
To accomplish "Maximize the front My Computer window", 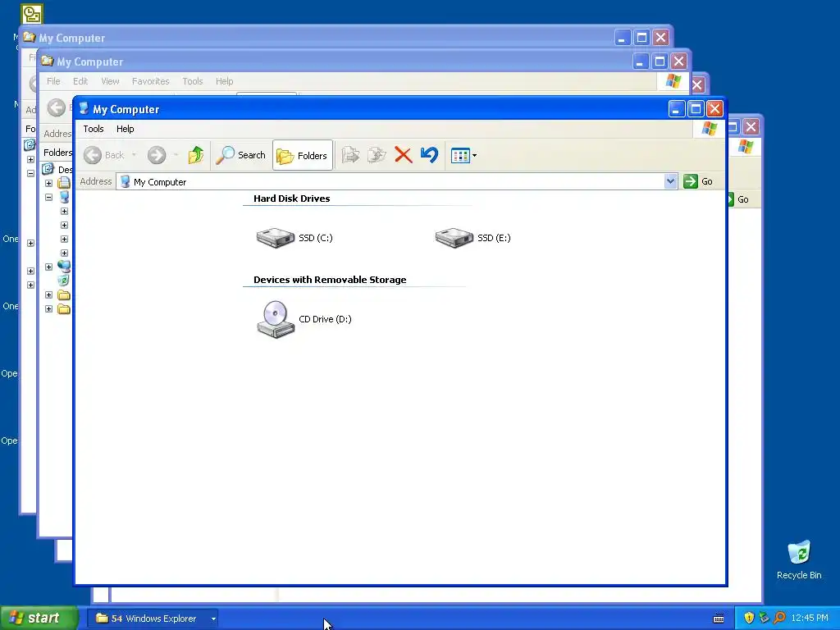I will [x=696, y=109].
